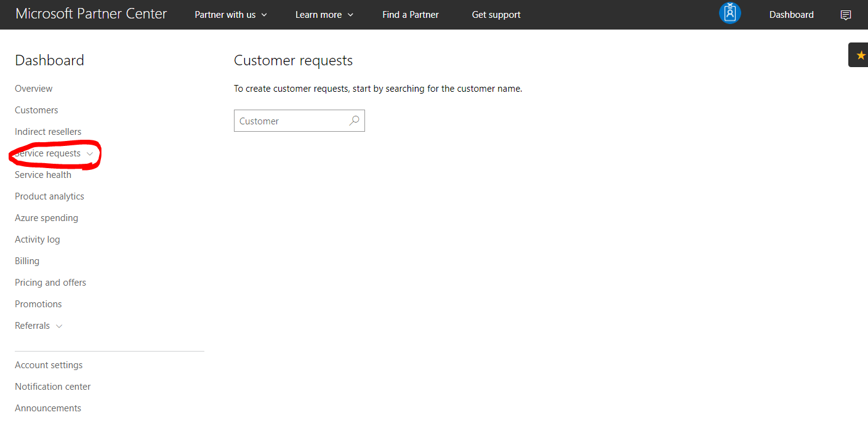
Task: Open Azure spending in sidebar
Action: (46, 218)
